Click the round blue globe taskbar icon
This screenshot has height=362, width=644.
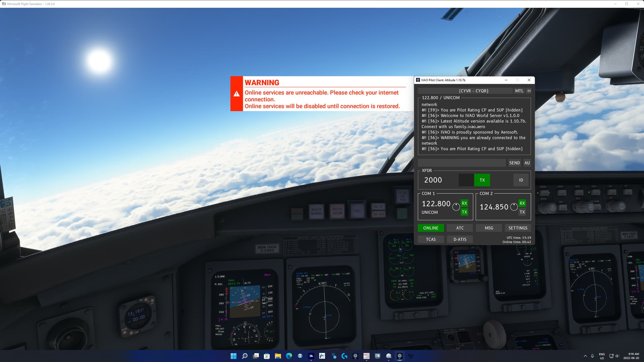coord(300,356)
